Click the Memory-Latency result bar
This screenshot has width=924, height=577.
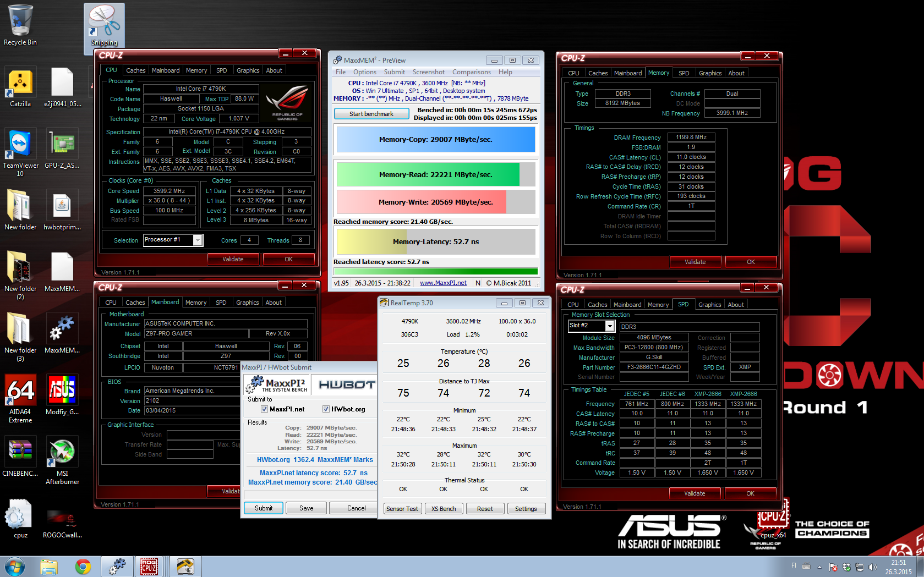pos(435,241)
